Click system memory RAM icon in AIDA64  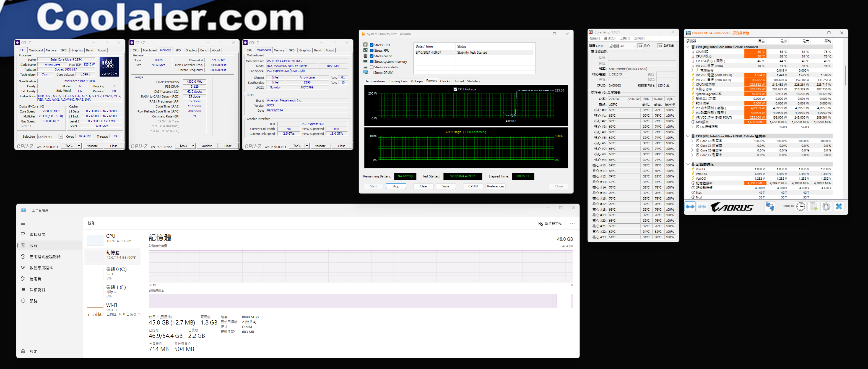point(365,61)
